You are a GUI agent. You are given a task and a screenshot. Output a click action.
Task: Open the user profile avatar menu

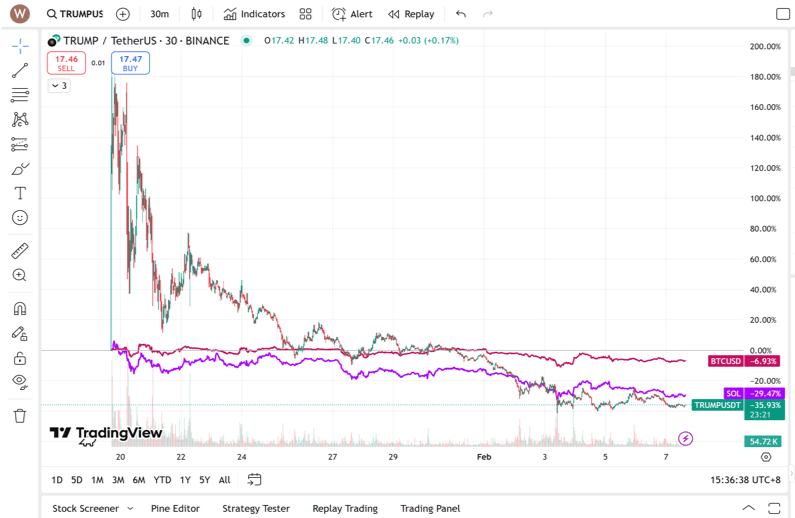[20, 14]
